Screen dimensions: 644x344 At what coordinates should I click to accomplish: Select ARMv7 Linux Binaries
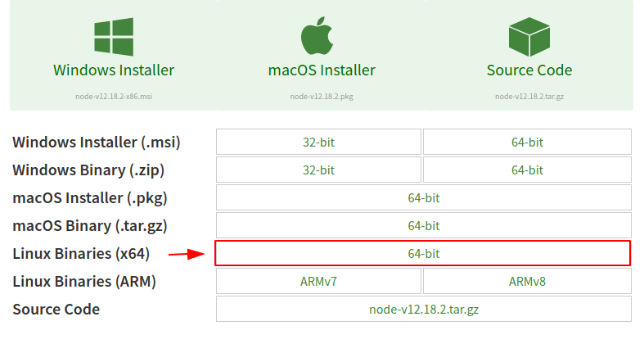click(318, 282)
